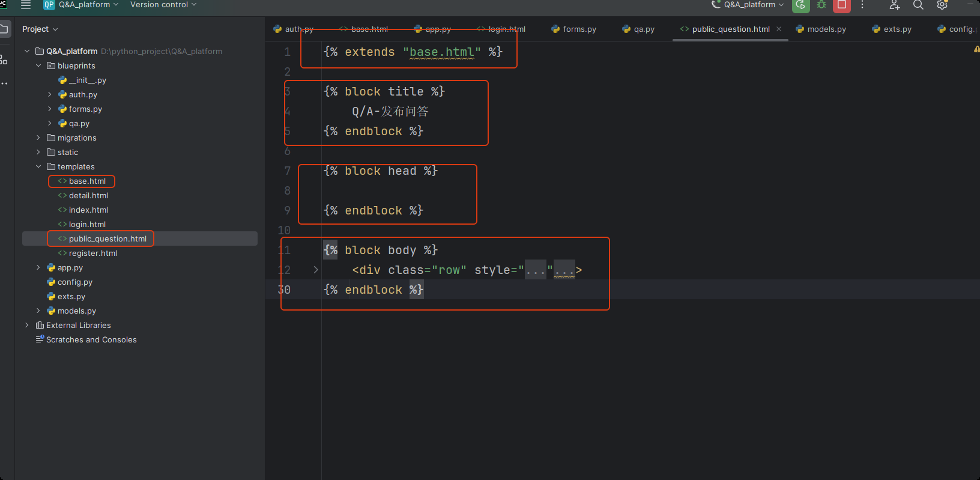
Task: Expand the app.py node in project tree
Action: tap(38, 267)
